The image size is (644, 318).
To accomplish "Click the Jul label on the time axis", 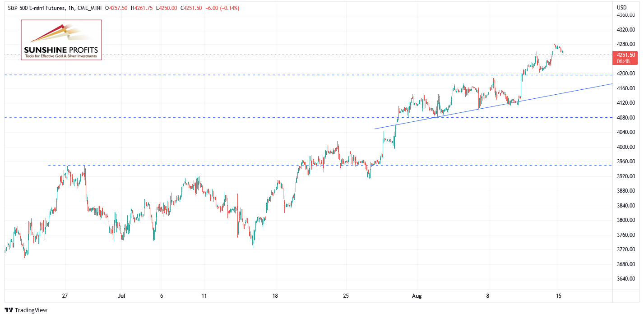I will tap(121, 296).
